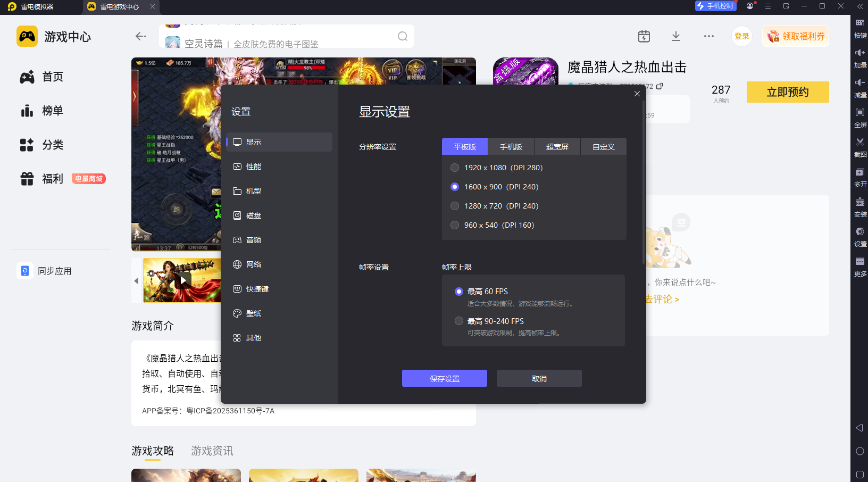Follow the 去评论 comment link

662,299
